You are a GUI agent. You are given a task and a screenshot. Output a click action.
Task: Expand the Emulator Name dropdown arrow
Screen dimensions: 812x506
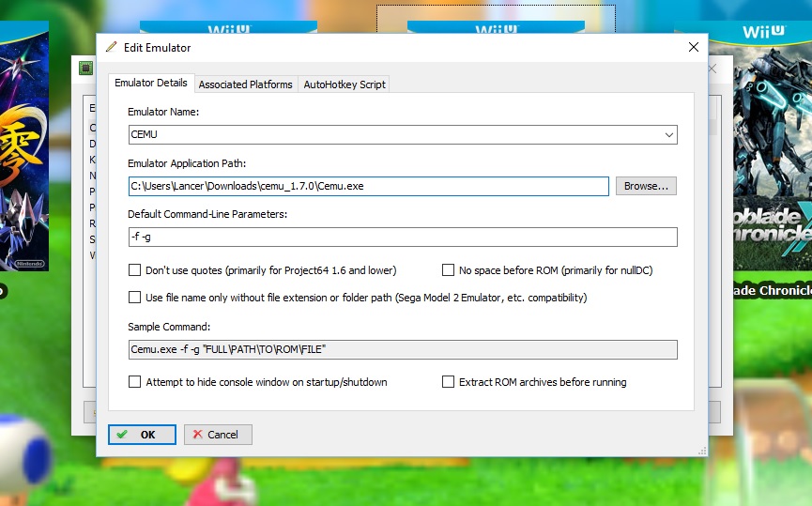tap(668, 134)
